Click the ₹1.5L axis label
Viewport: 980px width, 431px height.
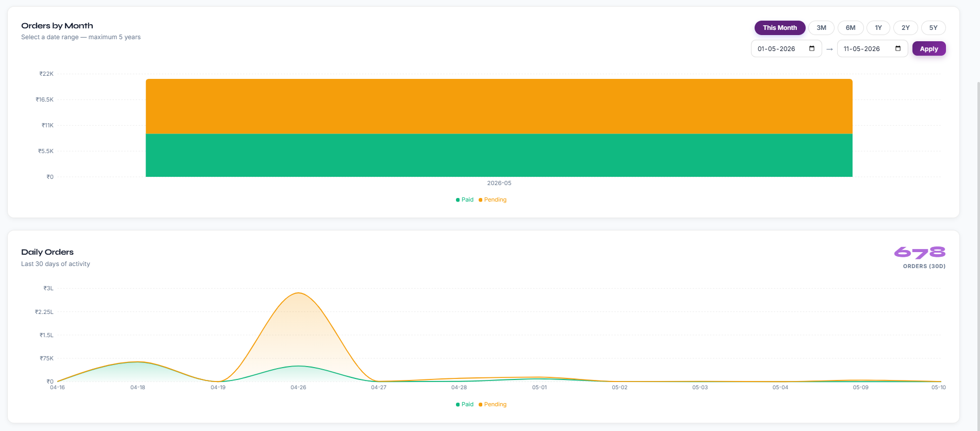click(46, 335)
